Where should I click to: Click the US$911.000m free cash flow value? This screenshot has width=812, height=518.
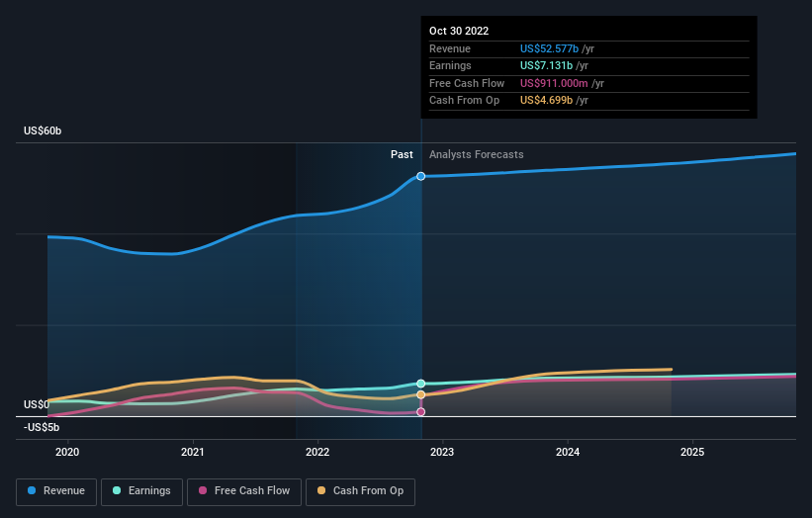554,83
